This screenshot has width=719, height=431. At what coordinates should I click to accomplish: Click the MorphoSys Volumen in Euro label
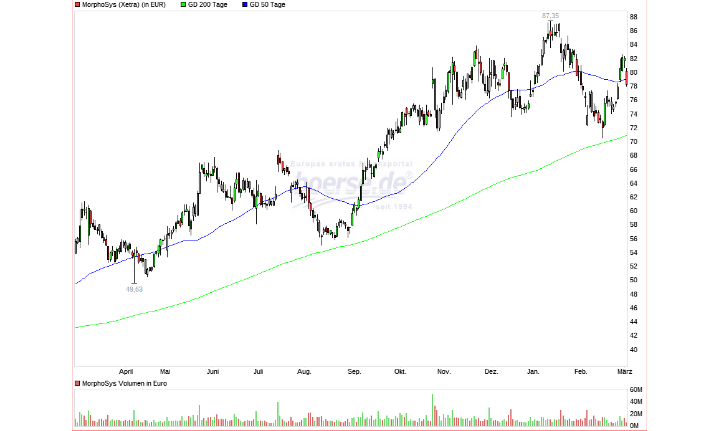tap(125, 383)
